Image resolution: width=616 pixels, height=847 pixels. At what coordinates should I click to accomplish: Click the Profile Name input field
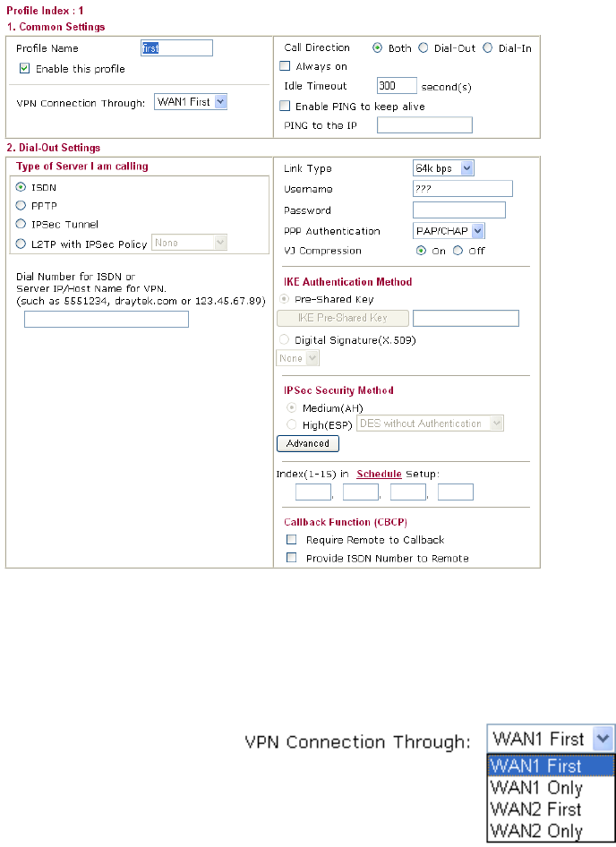coord(176,48)
